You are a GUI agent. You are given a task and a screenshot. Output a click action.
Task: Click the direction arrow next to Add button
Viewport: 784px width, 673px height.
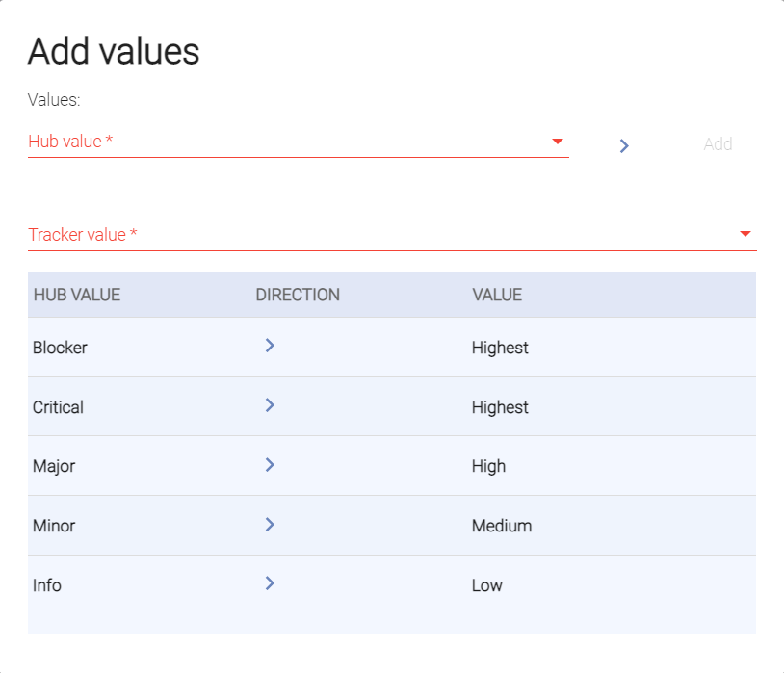pyautogui.click(x=624, y=145)
